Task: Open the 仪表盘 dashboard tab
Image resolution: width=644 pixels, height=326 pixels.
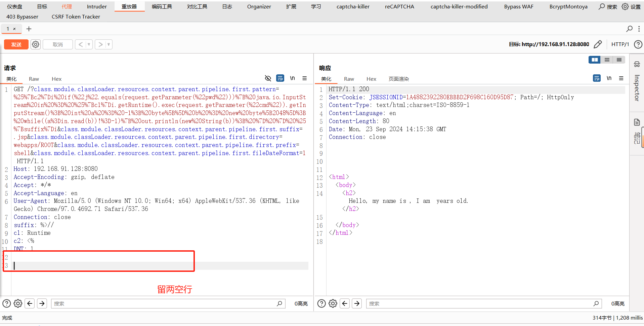Action: pyautogui.click(x=14, y=7)
